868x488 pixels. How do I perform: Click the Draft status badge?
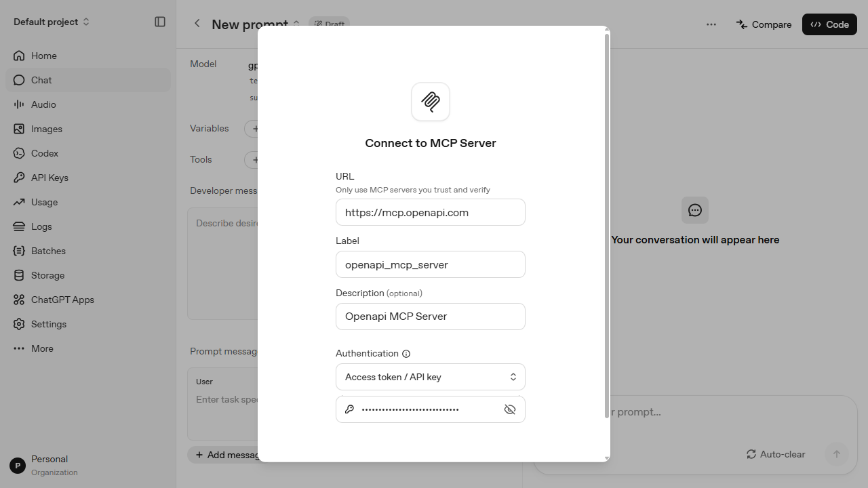329,24
